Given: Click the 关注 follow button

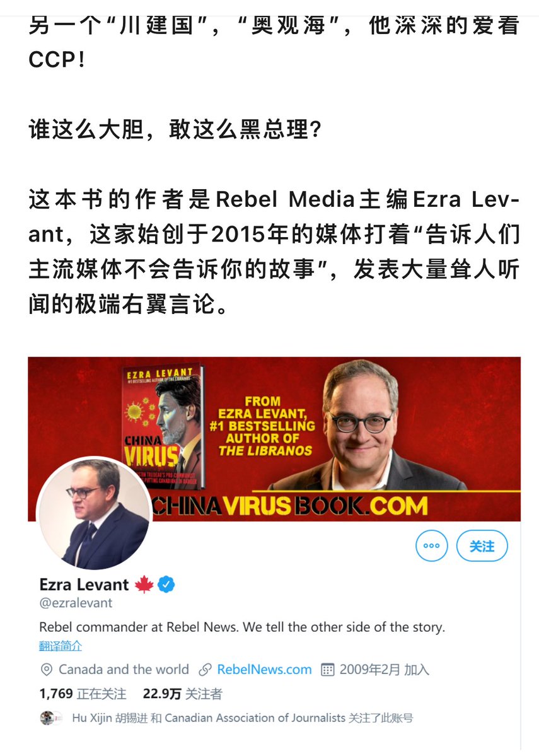Looking at the screenshot, I should (482, 546).
